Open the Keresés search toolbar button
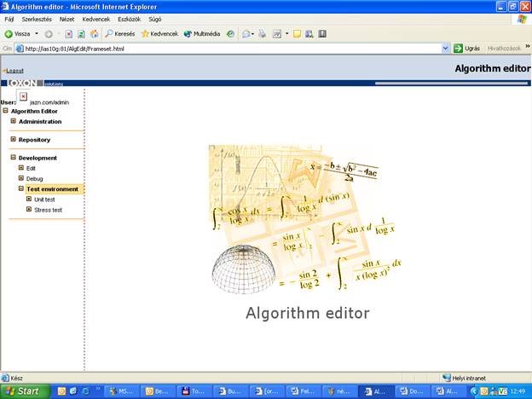The width and height of the screenshot is (532, 399). [119, 34]
